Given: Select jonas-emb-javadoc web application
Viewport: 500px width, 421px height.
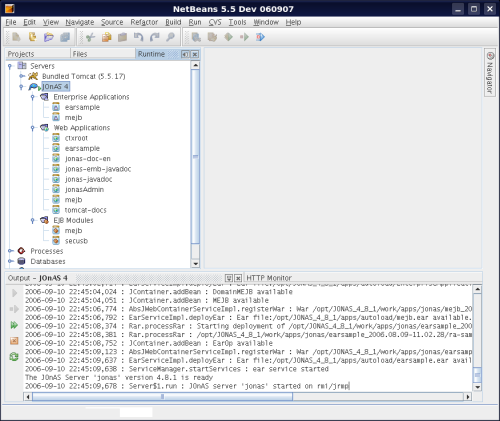Looking at the screenshot, I should 98,169.
